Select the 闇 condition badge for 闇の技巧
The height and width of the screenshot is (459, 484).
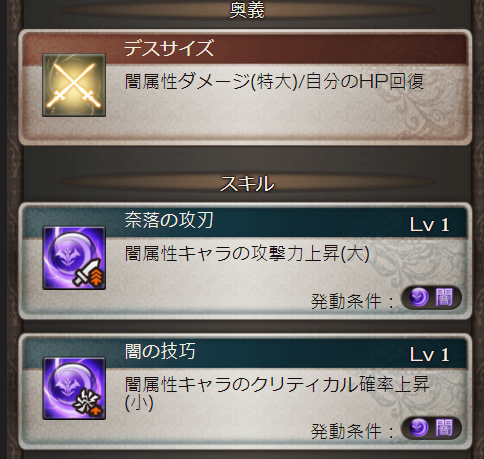(x=431, y=428)
